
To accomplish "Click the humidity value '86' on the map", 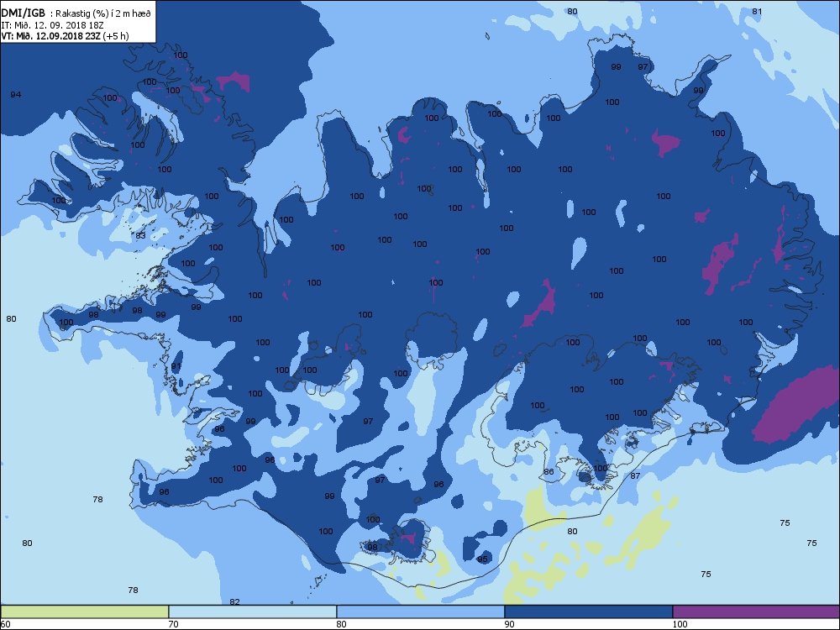I will click(549, 471).
